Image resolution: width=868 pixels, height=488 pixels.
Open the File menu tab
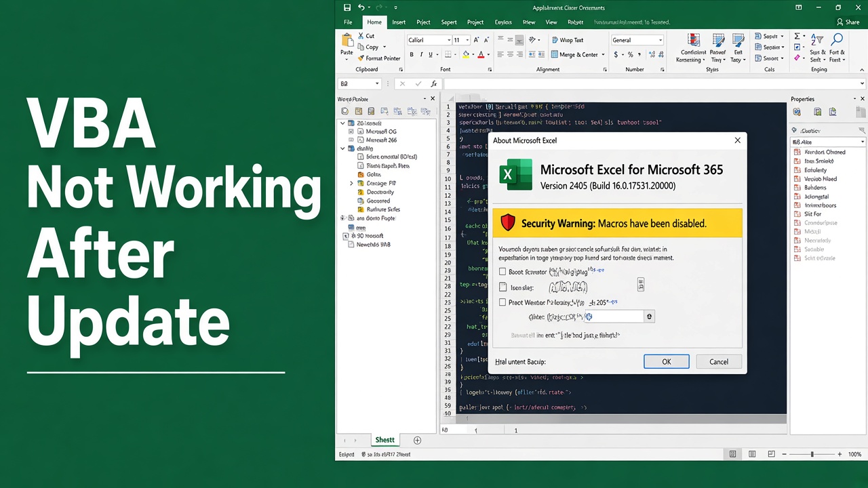click(347, 22)
